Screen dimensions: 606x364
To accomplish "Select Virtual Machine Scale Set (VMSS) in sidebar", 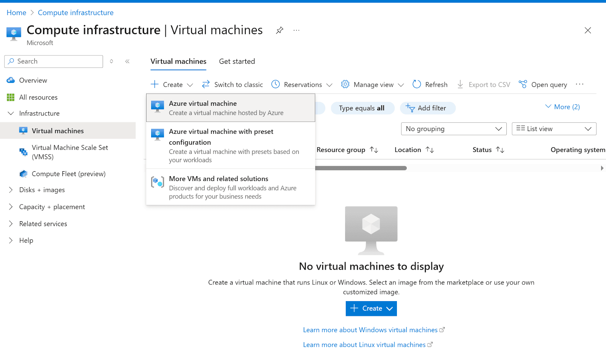I will pos(69,152).
